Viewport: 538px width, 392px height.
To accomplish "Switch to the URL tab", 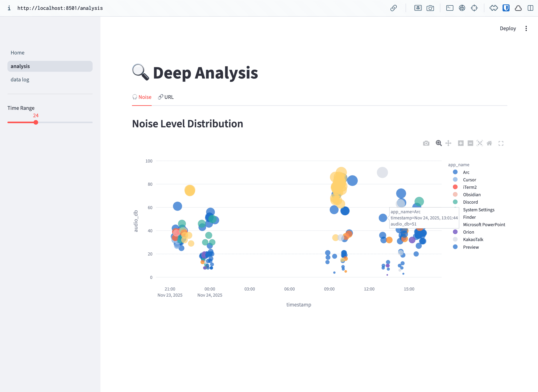I will [166, 97].
